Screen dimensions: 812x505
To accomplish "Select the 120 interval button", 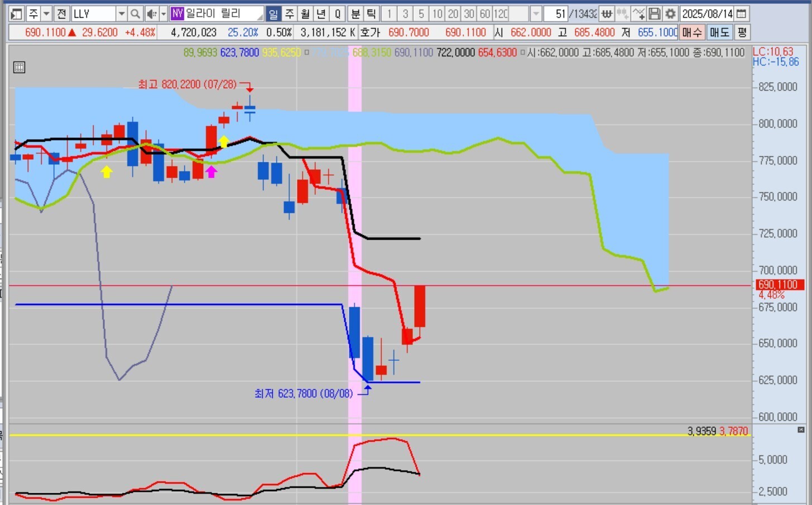I will 501,13.
